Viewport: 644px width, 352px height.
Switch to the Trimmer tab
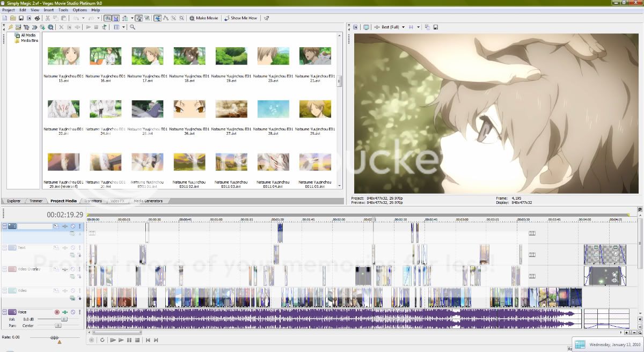pyautogui.click(x=36, y=201)
